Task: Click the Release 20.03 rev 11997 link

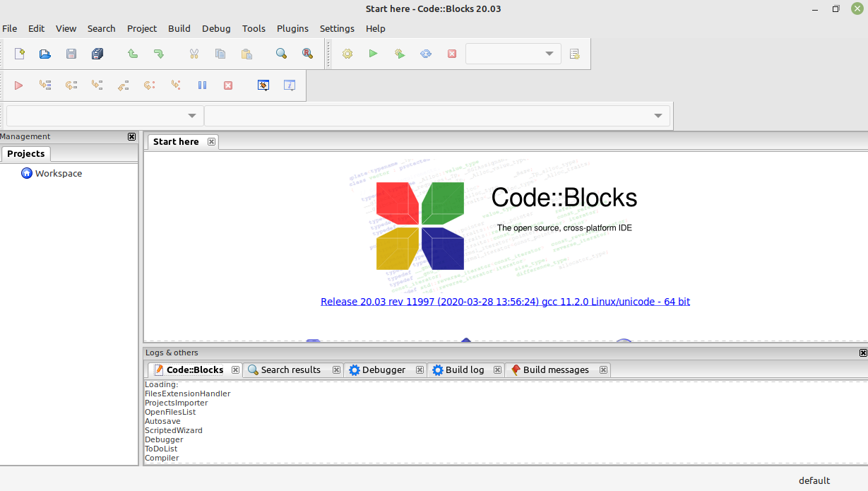Action: (505, 302)
